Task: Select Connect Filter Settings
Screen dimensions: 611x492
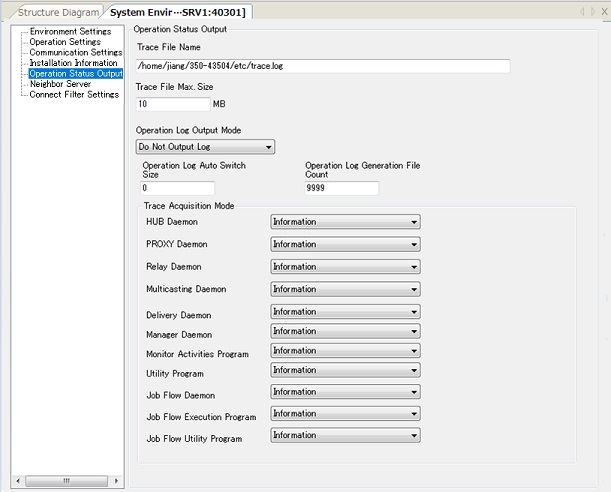Action: [74, 95]
